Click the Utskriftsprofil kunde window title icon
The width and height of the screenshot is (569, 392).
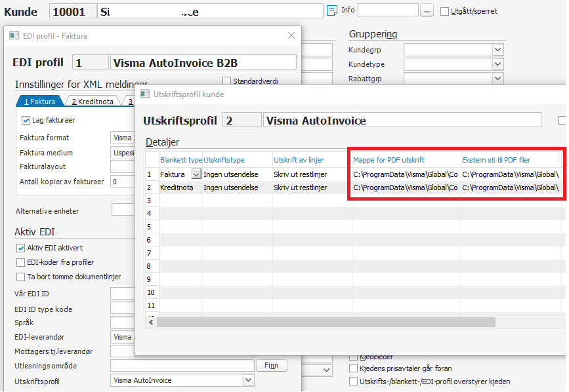[x=145, y=94]
